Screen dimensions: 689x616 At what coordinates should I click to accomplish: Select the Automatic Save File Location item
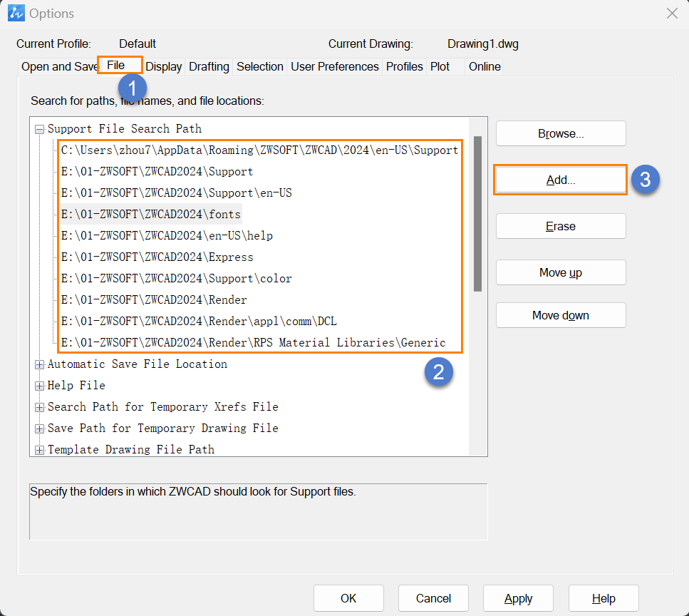138,364
